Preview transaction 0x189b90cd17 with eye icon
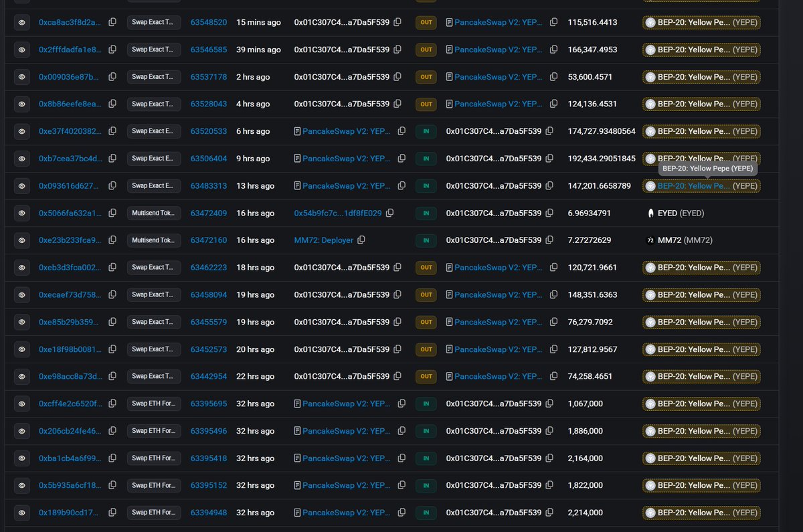 point(22,513)
